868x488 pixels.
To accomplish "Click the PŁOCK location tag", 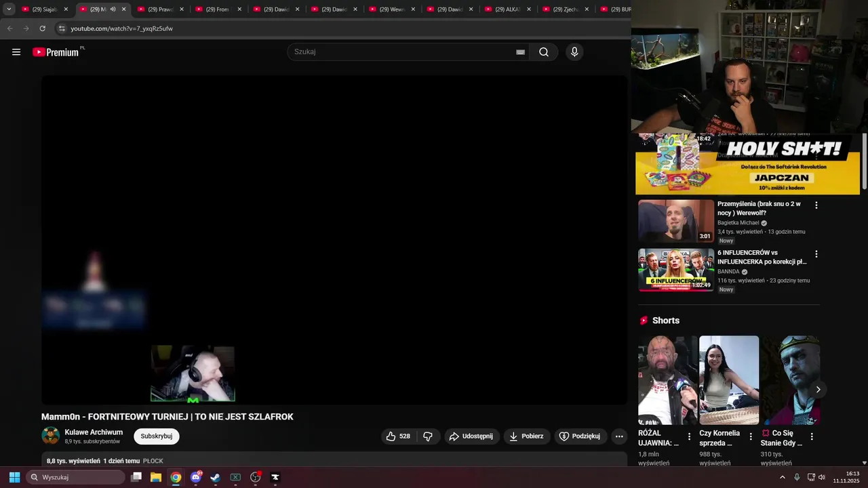I will tap(153, 461).
